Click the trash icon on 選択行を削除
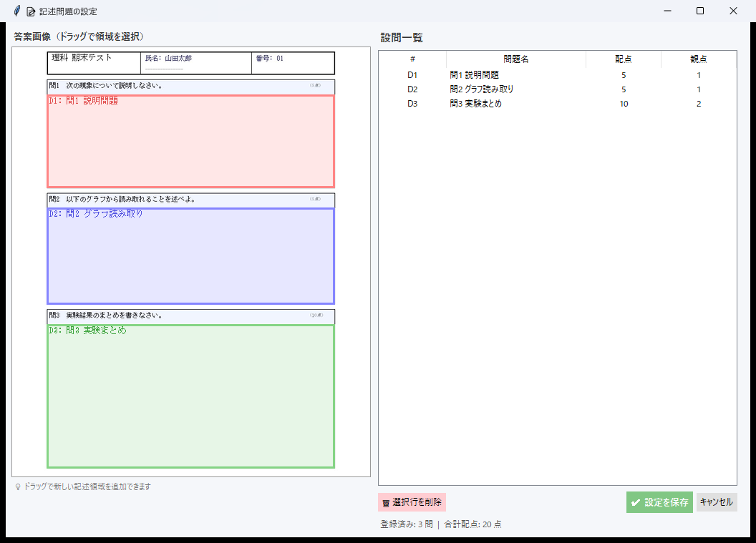 coord(386,503)
